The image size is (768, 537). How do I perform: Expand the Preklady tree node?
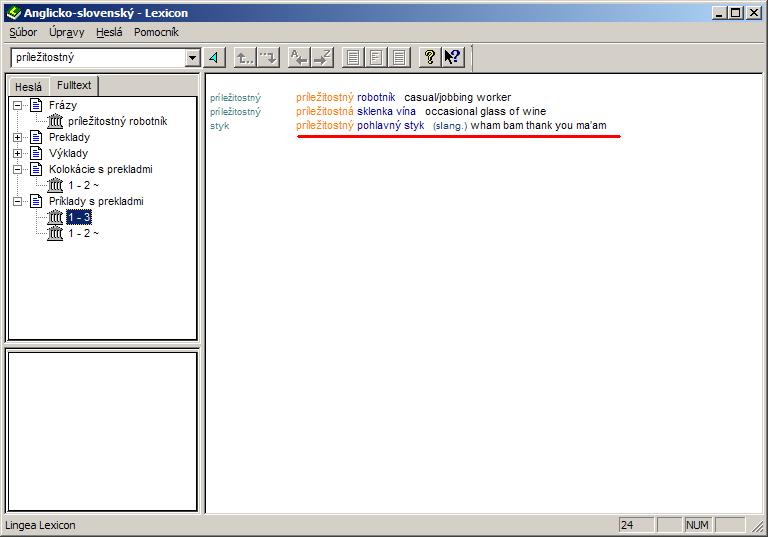(x=18, y=137)
